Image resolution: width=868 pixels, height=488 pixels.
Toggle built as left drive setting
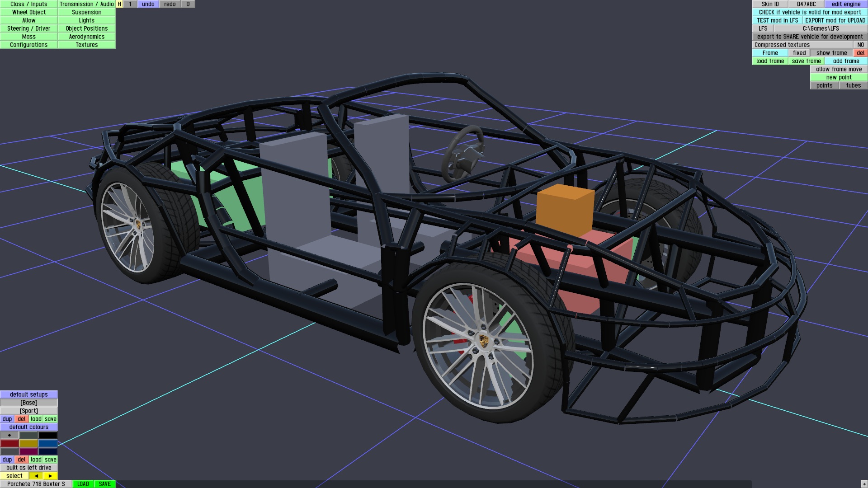[x=29, y=468]
